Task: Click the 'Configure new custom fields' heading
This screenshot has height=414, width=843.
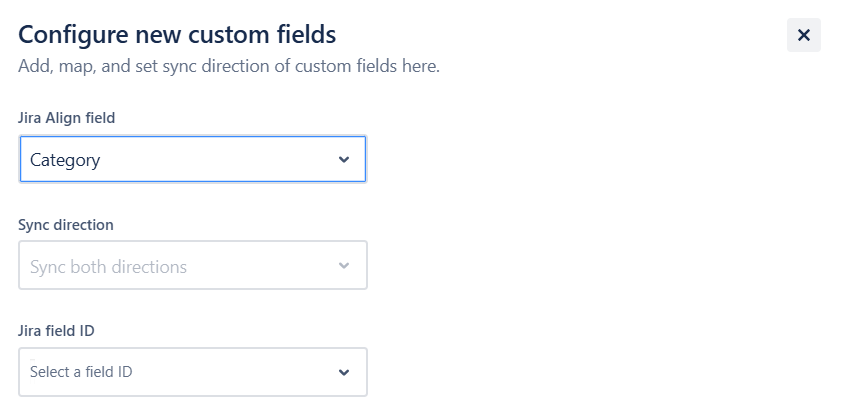Action: (177, 34)
